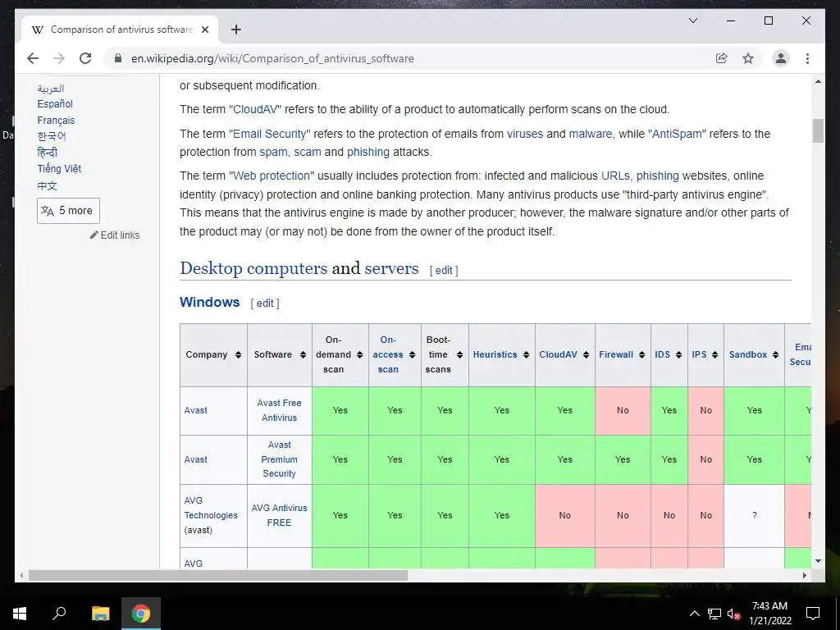Close the Comparison of antivirus software tab
This screenshot has width=840, height=630.
tap(204, 30)
